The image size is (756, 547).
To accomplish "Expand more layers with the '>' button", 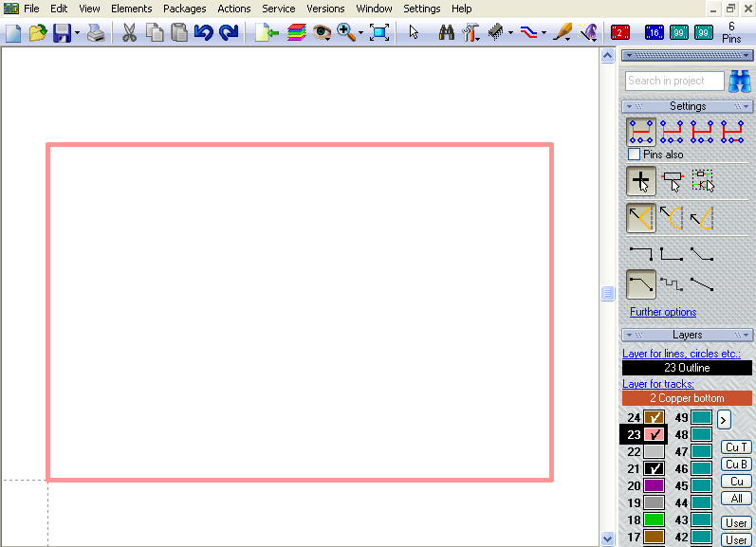I will click(723, 420).
